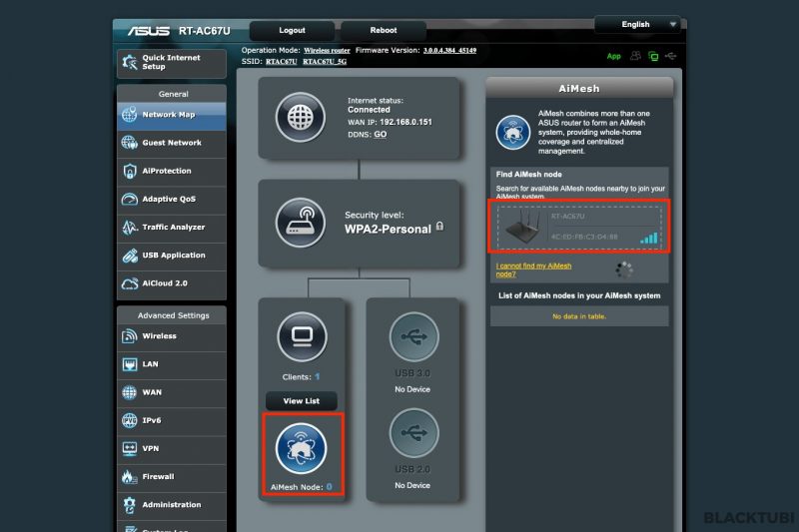Image resolution: width=799 pixels, height=532 pixels.
Task: Click the USB 3.0 device icon
Action: (x=413, y=337)
